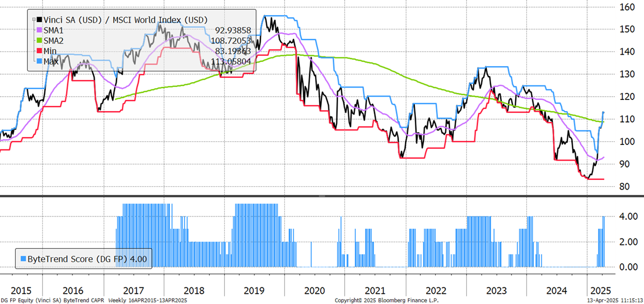Click the Weekly 16APR2015-13APR2025 range text
644x304 pixels.
[149, 300]
